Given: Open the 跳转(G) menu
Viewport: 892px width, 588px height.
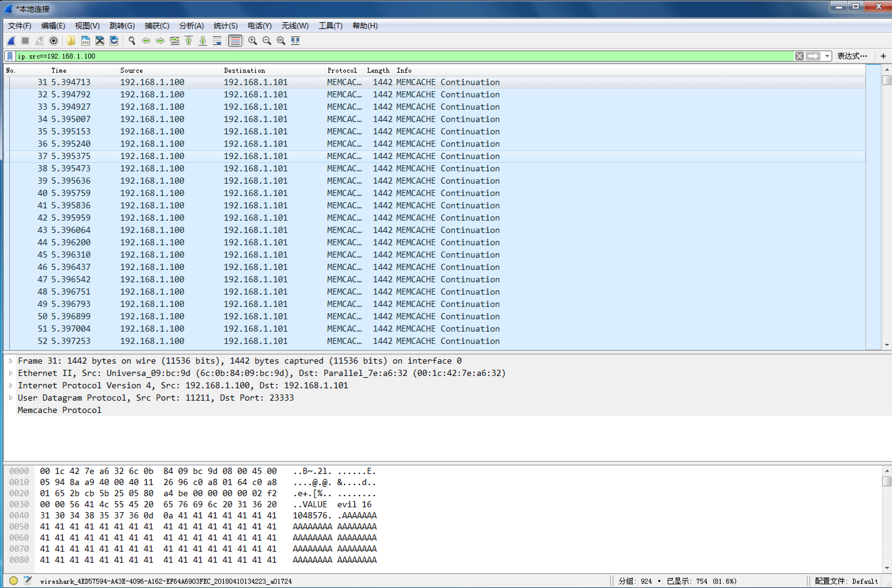Looking at the screenshot, I should click(x=122, y=26).
